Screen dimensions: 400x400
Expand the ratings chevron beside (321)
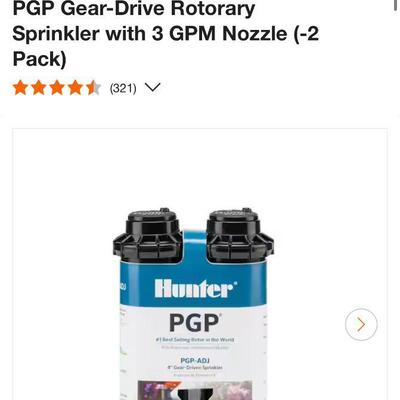click(x=153, y=88)
